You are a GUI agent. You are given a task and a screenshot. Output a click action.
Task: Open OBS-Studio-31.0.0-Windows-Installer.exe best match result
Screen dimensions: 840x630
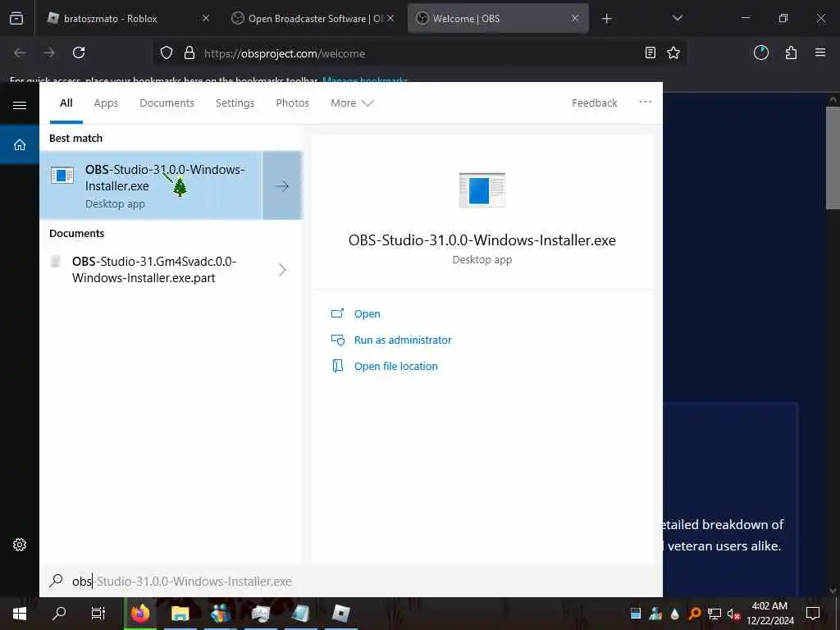click(151, 185)
